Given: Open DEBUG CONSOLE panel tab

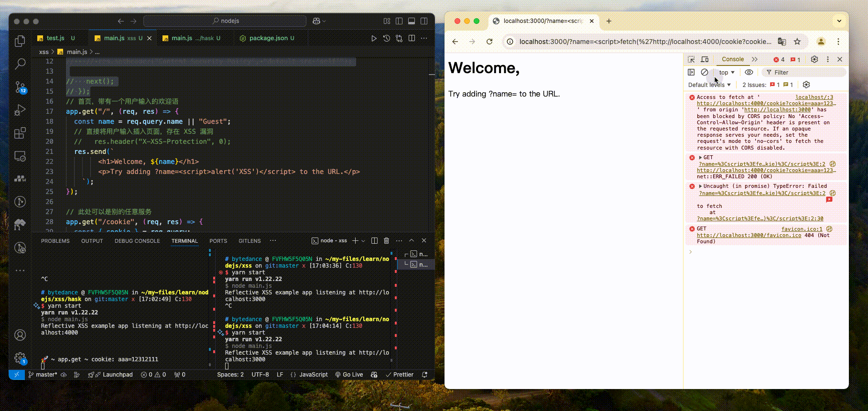Looking at the screenshot, I should coord(137,241).
